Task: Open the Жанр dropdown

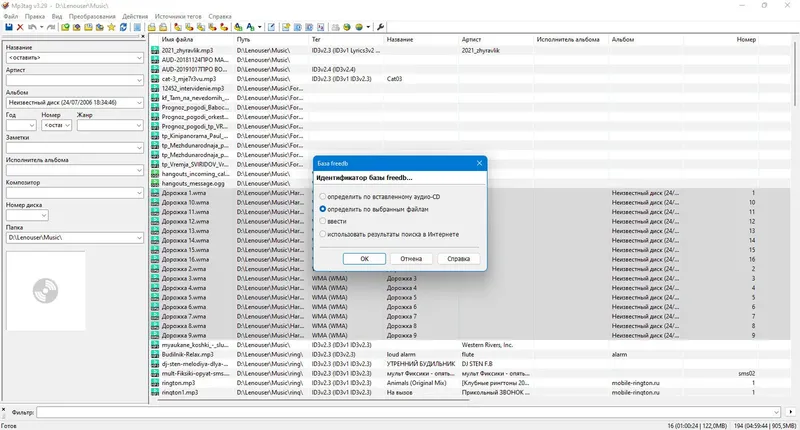Action: 139,125
